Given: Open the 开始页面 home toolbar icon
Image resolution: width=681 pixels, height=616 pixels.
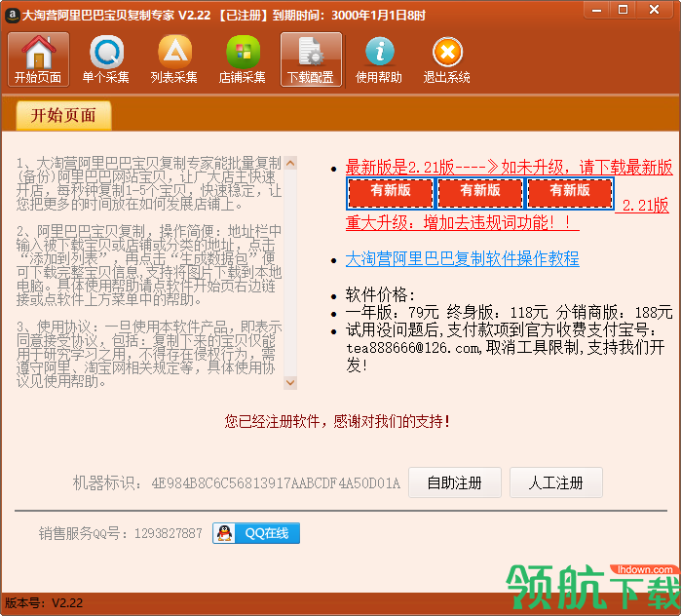Looking at the screenshot, I should pyautogui.click(x=38, y=59).
